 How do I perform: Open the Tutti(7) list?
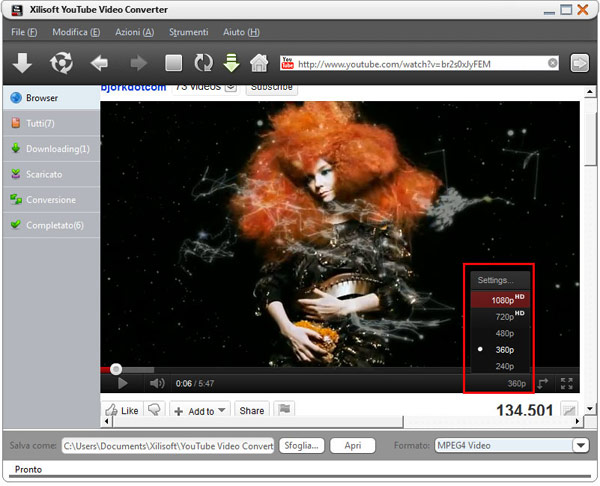tap(51, 123)
